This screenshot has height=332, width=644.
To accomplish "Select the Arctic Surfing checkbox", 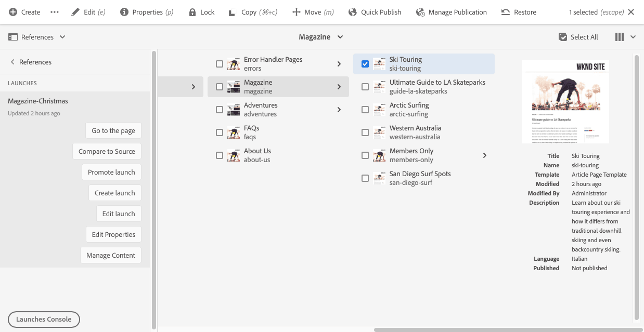I will pyautogui.click(x=365, y=110).
